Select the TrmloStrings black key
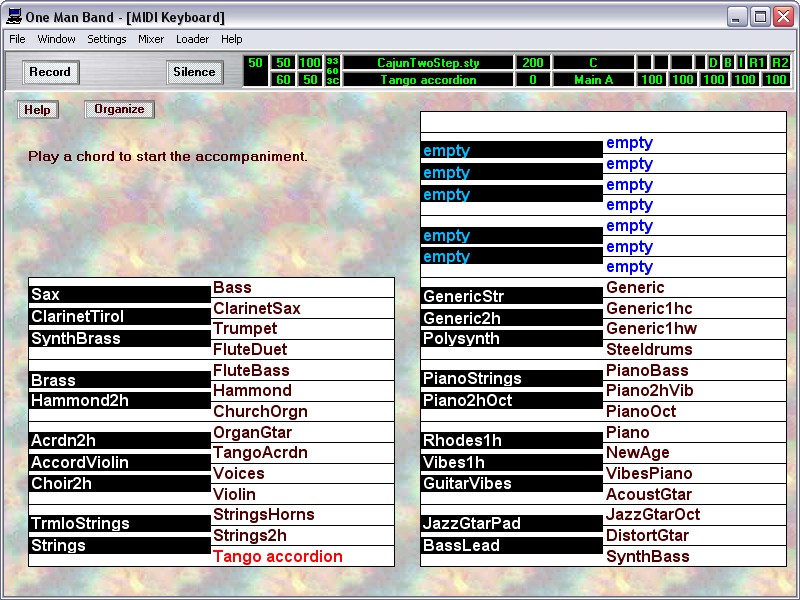 tap(119, 523)
